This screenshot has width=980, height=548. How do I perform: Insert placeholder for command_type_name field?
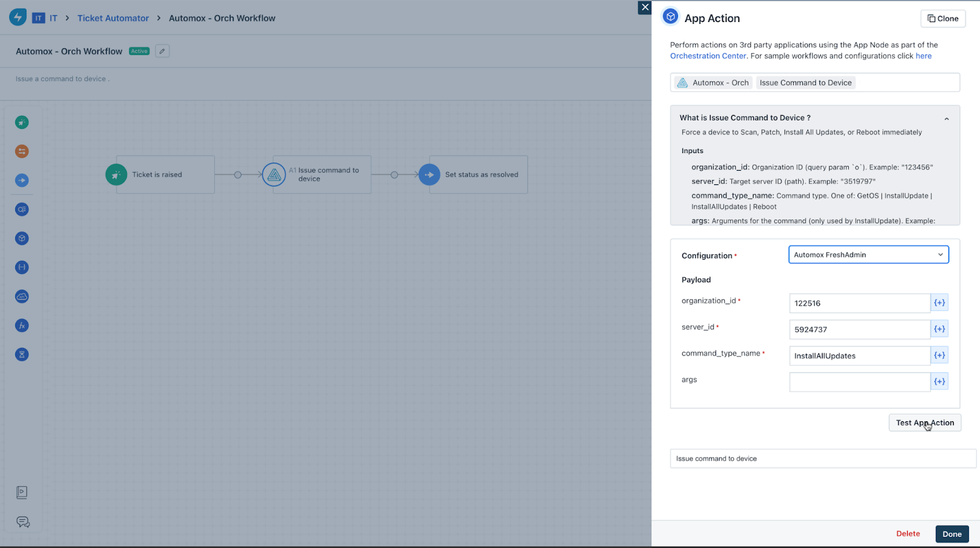(940, 355)
